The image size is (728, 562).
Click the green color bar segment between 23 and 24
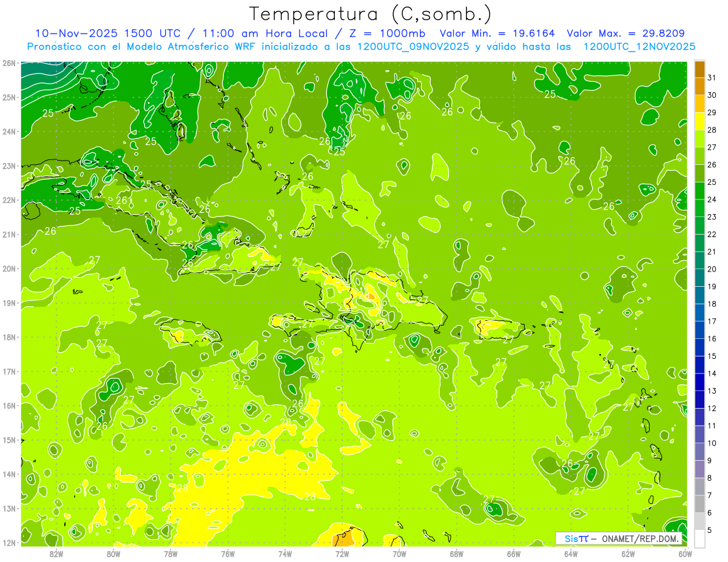[x=699, y=209]
